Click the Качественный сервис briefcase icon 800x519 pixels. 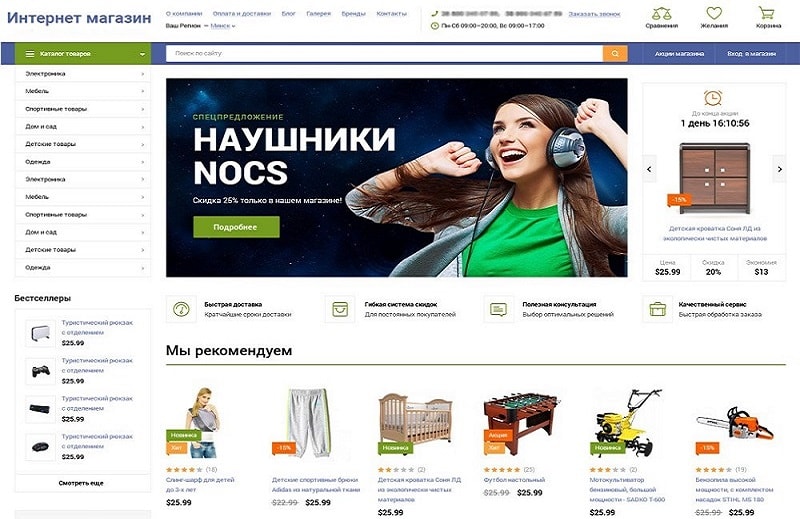click(657, 309)
